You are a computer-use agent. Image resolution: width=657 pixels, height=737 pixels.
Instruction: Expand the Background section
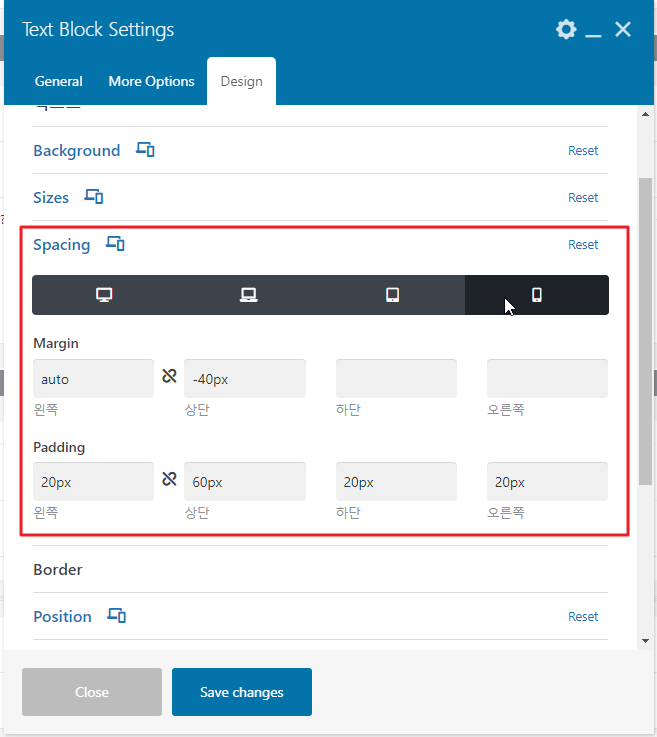(x=77, y=150)
